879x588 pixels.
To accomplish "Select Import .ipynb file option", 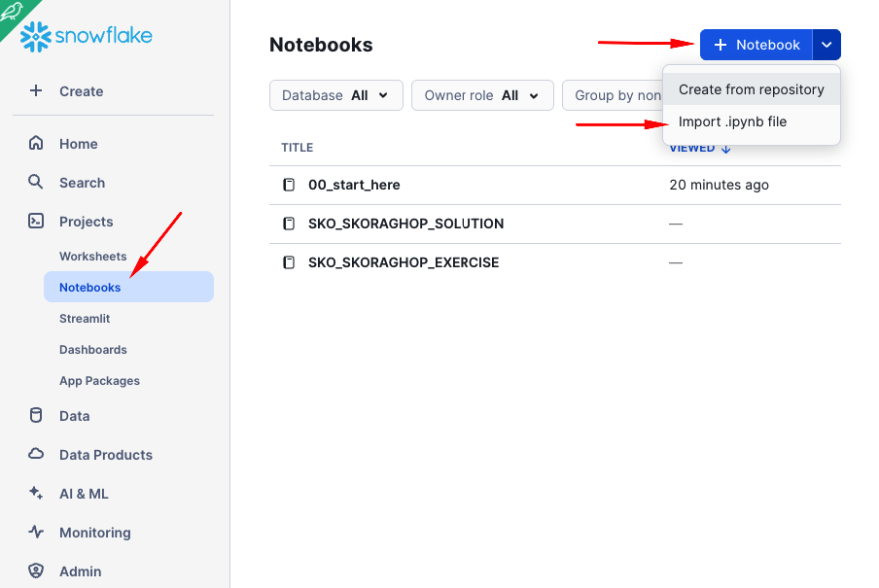I will (x=732, y=122).
